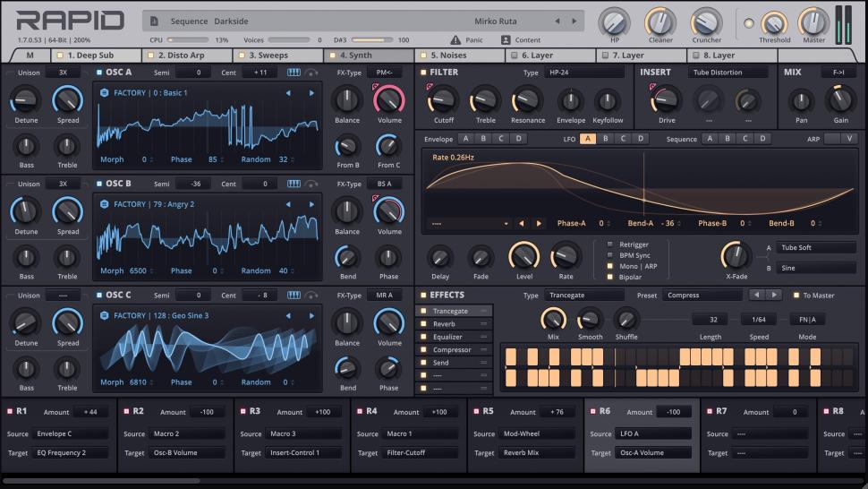Open the Filter Type HP-24 dropdown
868x489 pixels.
click(x=580, y=72)
